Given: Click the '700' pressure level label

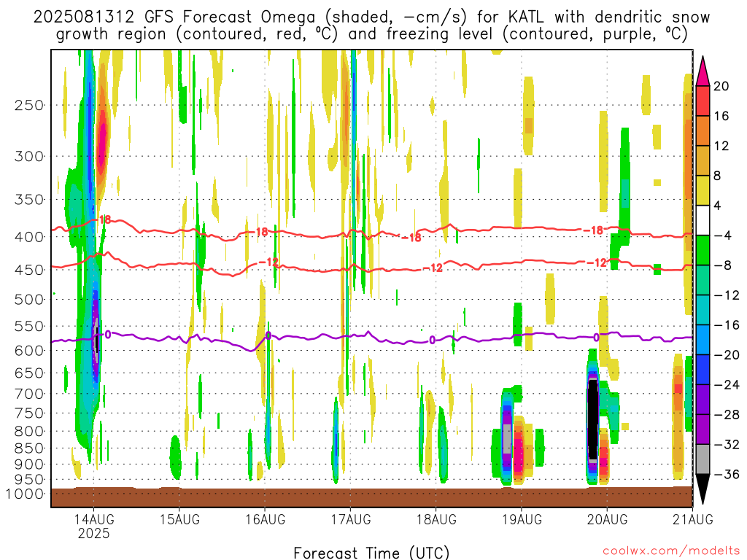Looking at the screenshot, I should (29, 394).
